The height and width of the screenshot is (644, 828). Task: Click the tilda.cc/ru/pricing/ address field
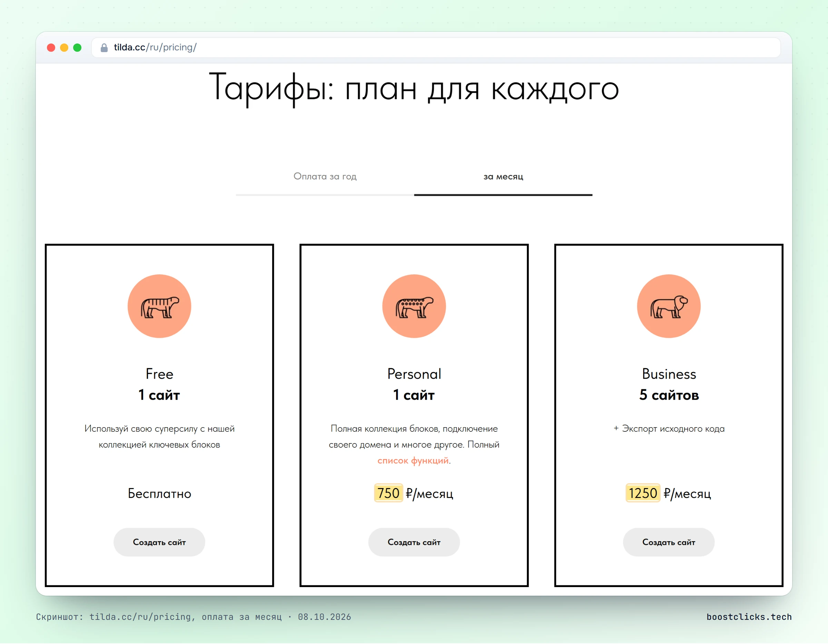pyautogui.click(x=436, y=48)
